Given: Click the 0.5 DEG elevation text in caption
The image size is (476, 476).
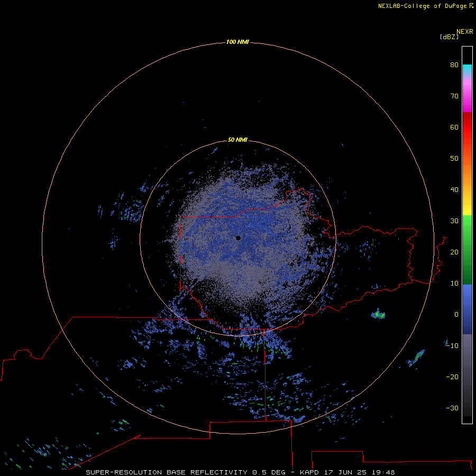Looking at the screenshot, I should point(269,472).
